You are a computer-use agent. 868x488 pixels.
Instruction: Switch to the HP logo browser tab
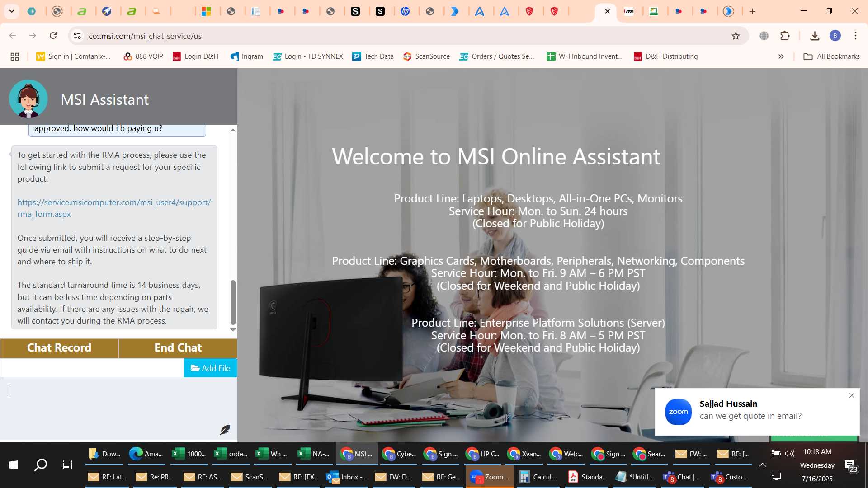coord(405,11)
